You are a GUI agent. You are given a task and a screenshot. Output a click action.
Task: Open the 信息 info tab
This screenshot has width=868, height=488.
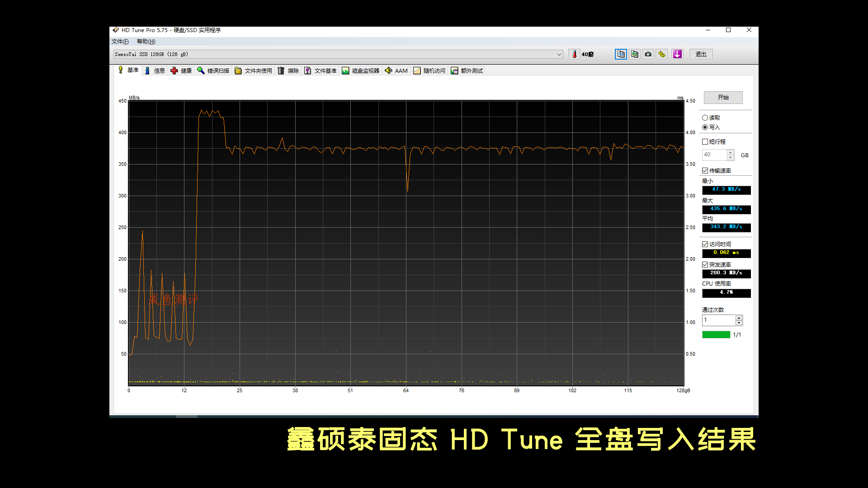tap(155, 70)
